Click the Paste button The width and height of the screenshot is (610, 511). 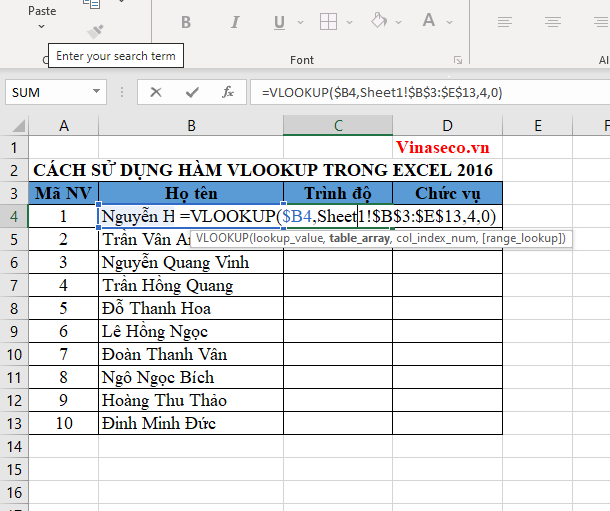coord(42,9)
